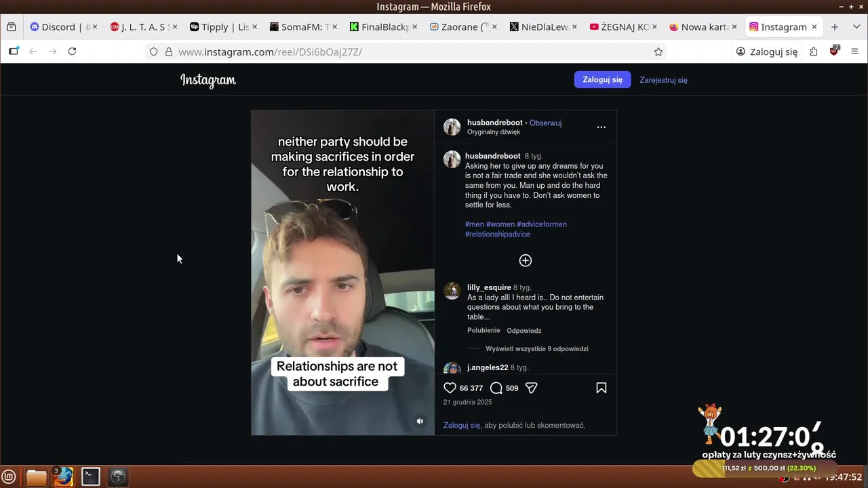
Task: Click the Instagram logo
Action: [x=208, y=80]
